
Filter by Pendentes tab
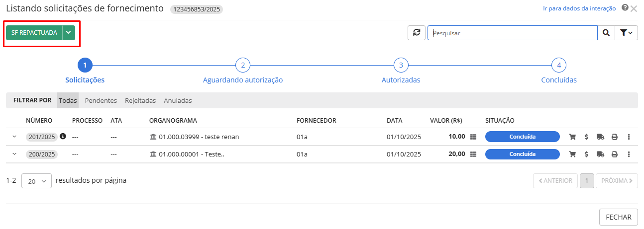(101, 100)
